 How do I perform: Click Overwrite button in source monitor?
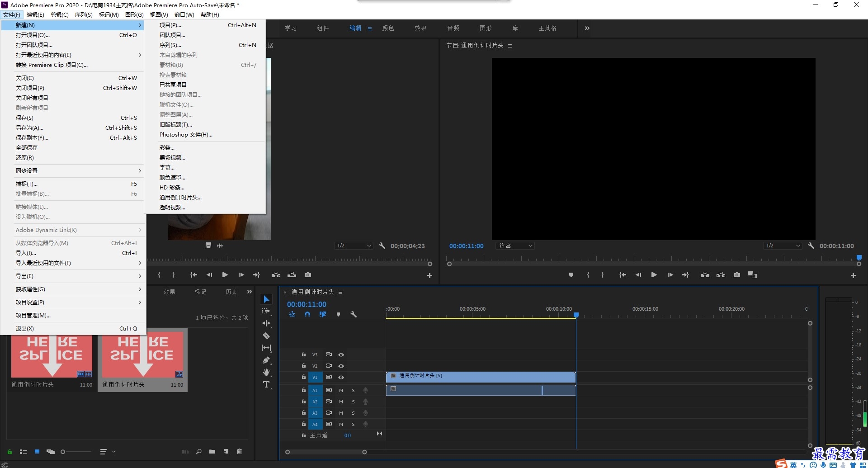coord(292,275)
